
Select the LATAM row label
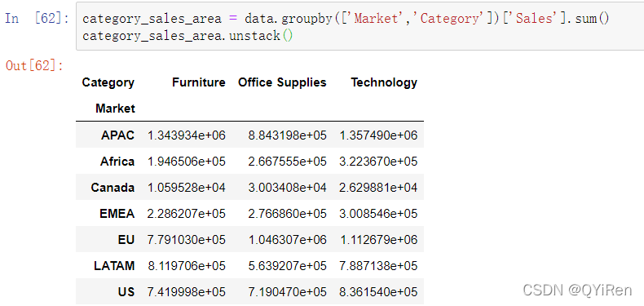[114, 266]
